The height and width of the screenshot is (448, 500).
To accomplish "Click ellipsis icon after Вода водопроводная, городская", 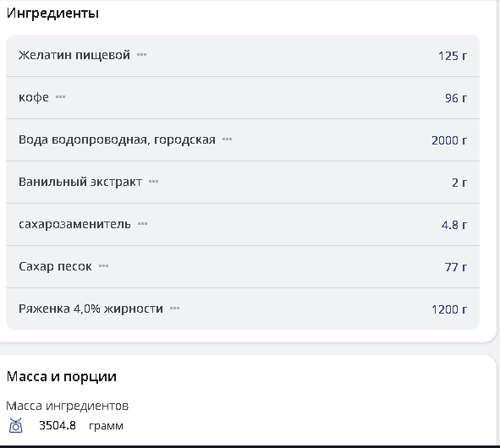I will (x=227, y=139).
